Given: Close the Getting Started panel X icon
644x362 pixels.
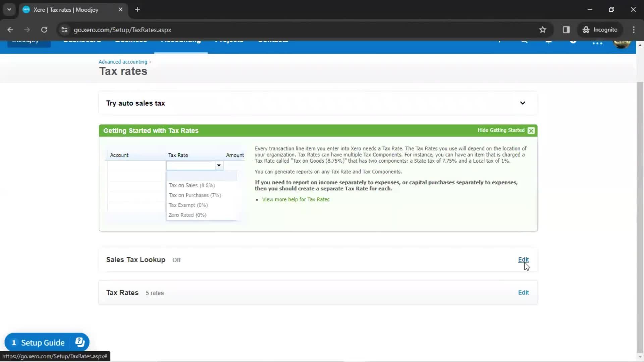Looking at the screenshot, I should (531, 130).
